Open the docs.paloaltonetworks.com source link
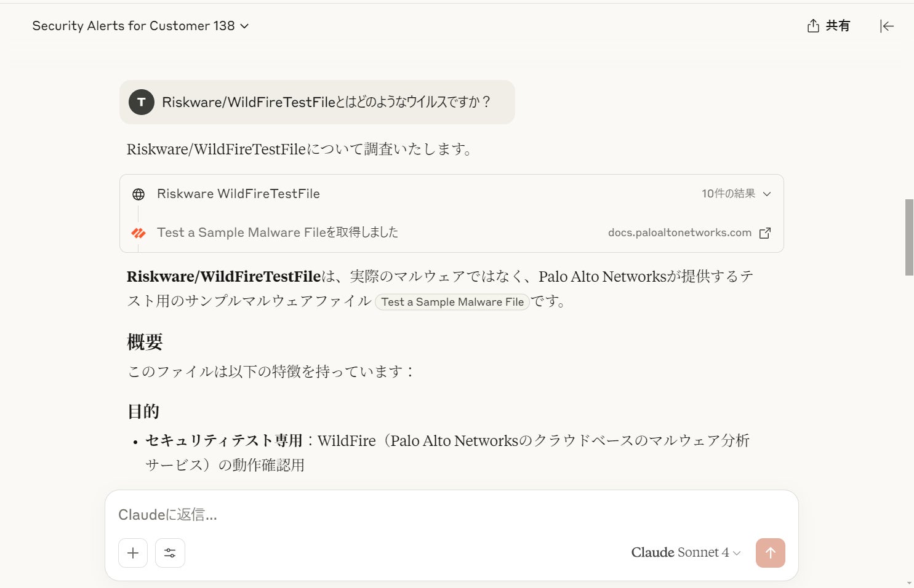Screen dimensions: 914x588 pos(679,232)
